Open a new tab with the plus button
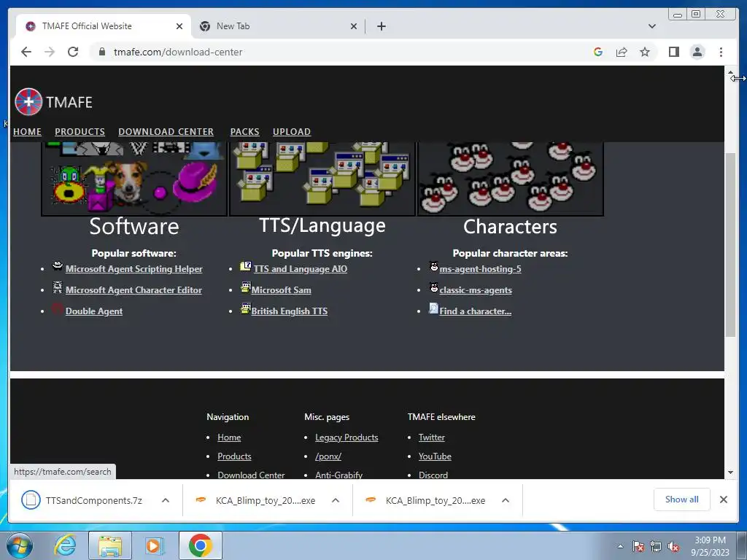Screen dimensions: 747x560 381,26
